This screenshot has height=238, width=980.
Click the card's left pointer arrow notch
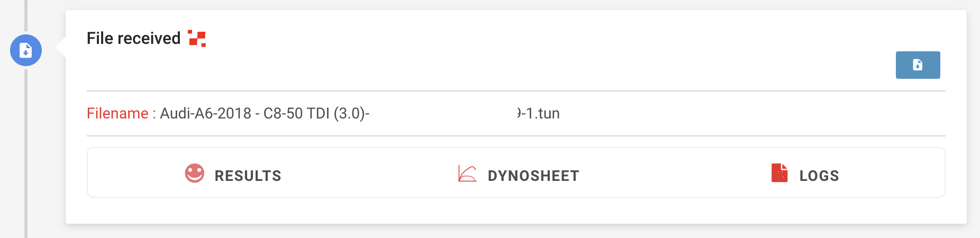point(60,46)
